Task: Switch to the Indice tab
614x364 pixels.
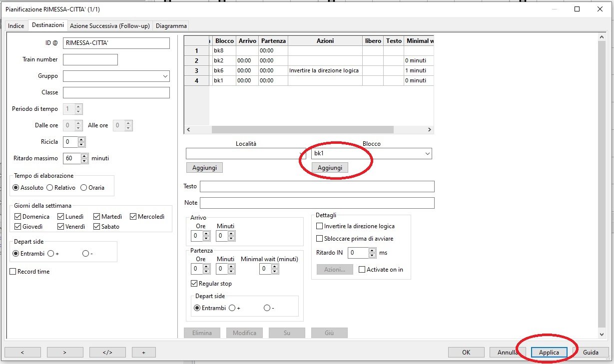Action: (16, 25)
